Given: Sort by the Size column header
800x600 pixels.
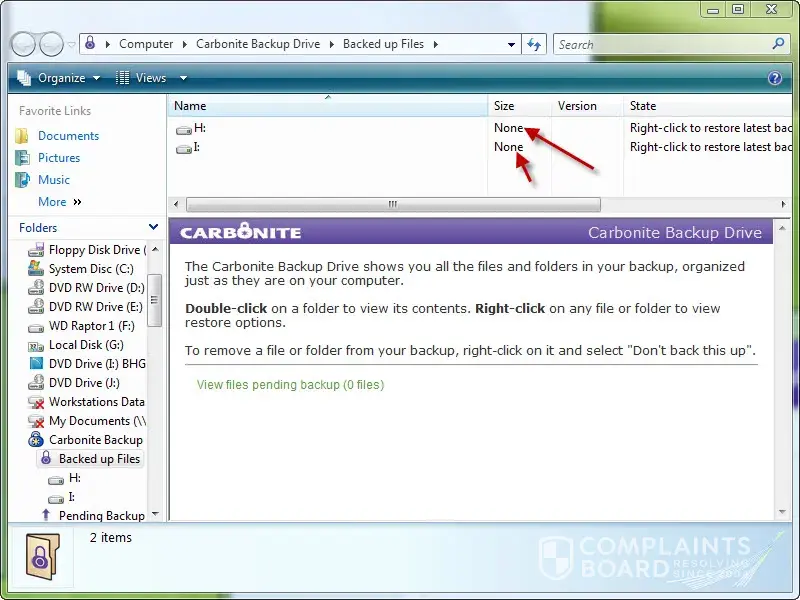Looking at the screenshot, I should pyautogui.click(x=519, y=106).
